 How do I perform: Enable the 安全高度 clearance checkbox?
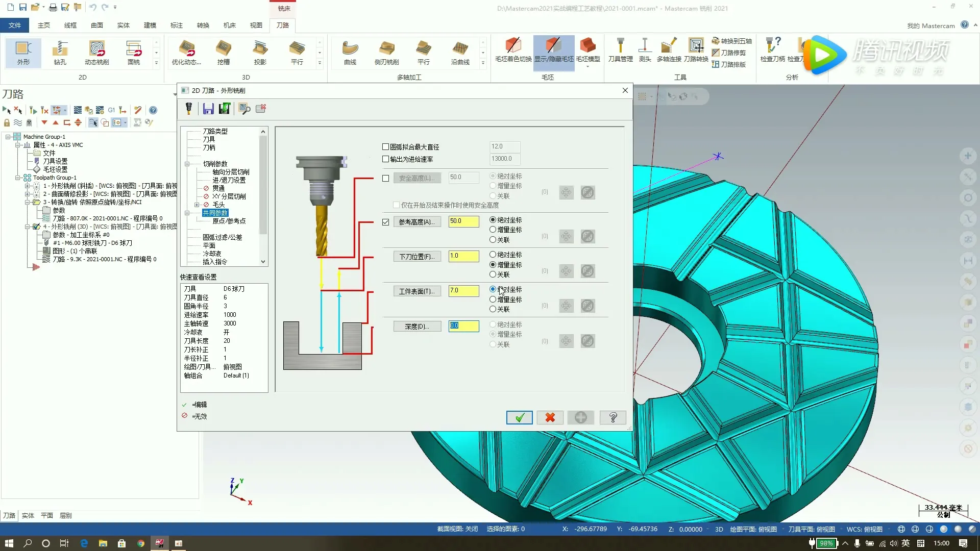(x=386, y=178)
